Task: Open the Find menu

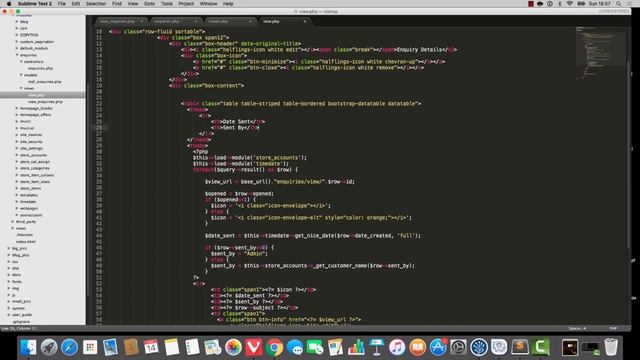Action: tap(117, 4)
